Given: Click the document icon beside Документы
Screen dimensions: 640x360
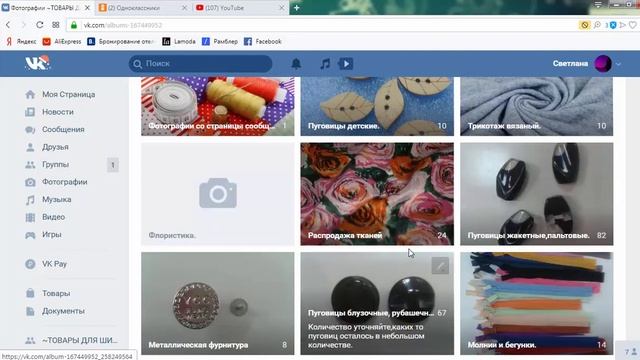Looking at the screenshot, I should 30,311.
